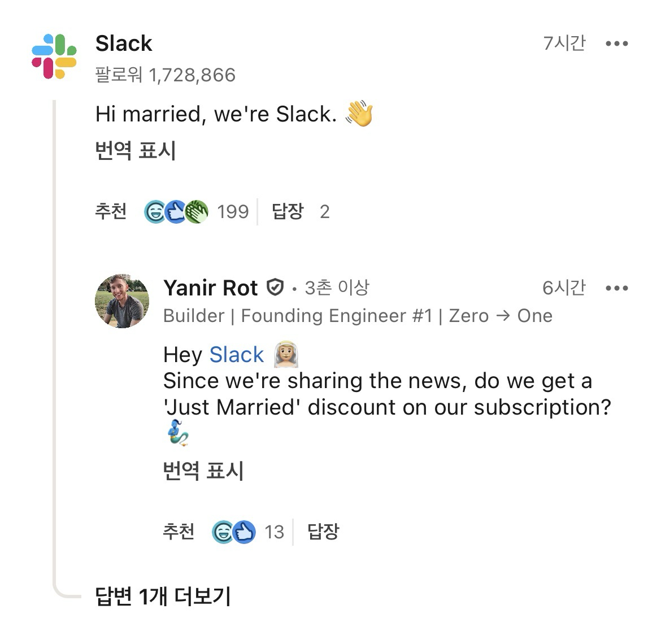
Task: Click the verified badge beside Yanir Rot
Action: pyautogui.click(x=275, y=288)
